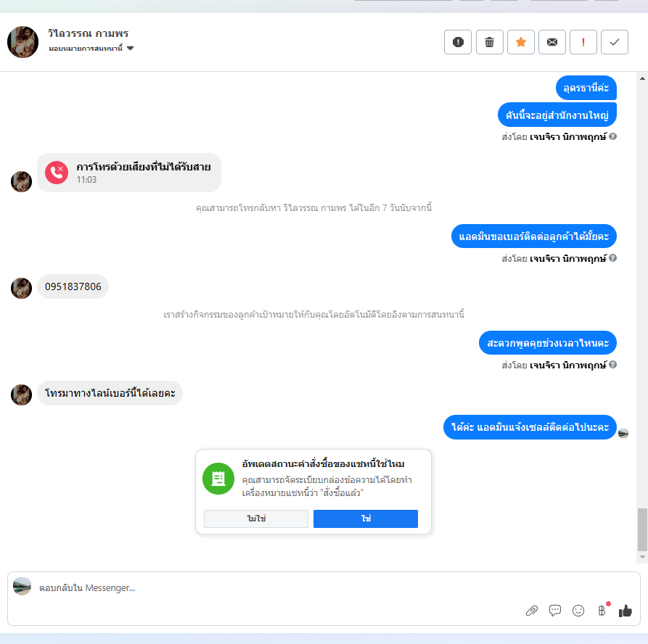
Task: Open วิไลวรรณ กามพร profile picture in header
Action: (x=22, y=42)
